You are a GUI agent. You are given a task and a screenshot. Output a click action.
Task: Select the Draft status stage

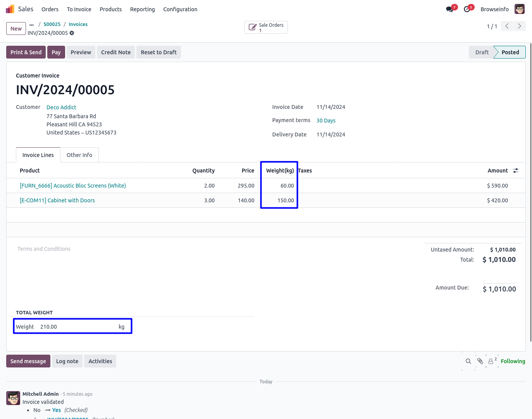click(x=482, y=52)
